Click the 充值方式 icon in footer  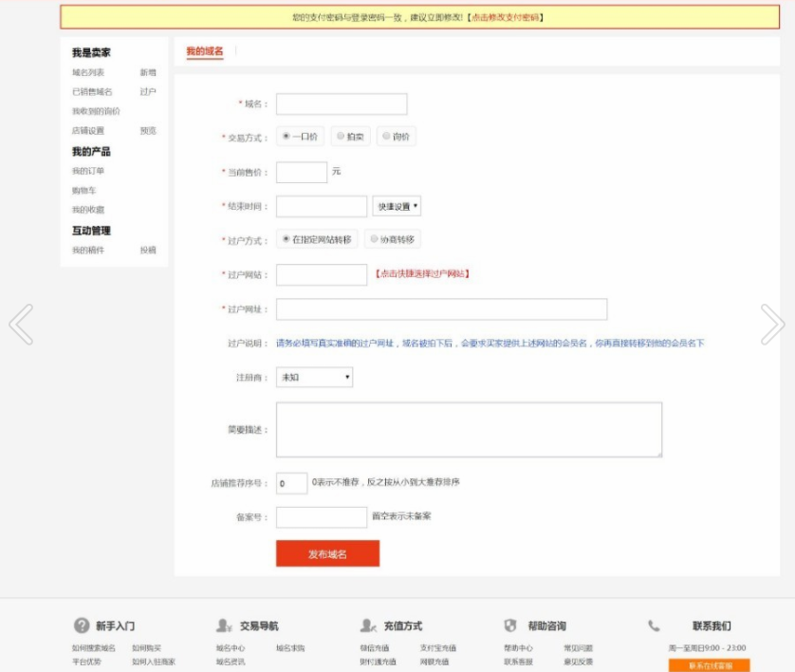tap(368, 626)
